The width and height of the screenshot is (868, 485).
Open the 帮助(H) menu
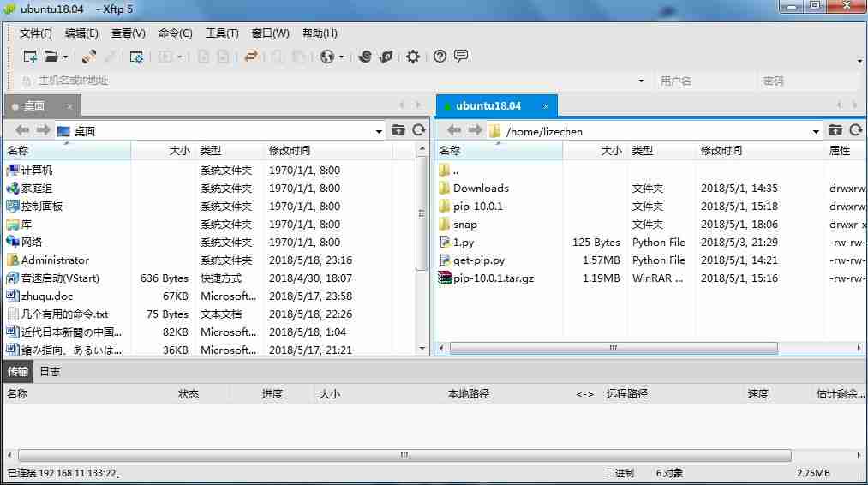[x=320, y=33]
